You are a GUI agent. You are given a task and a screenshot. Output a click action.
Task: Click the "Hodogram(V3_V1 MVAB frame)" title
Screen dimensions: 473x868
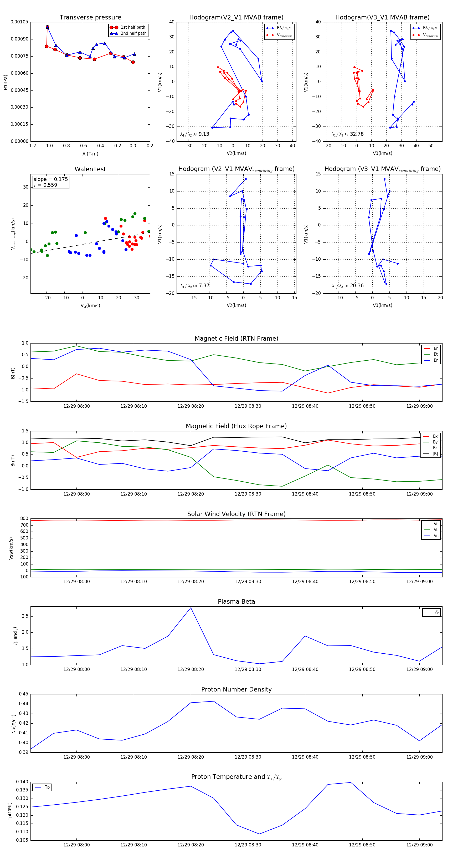(382, 18)
